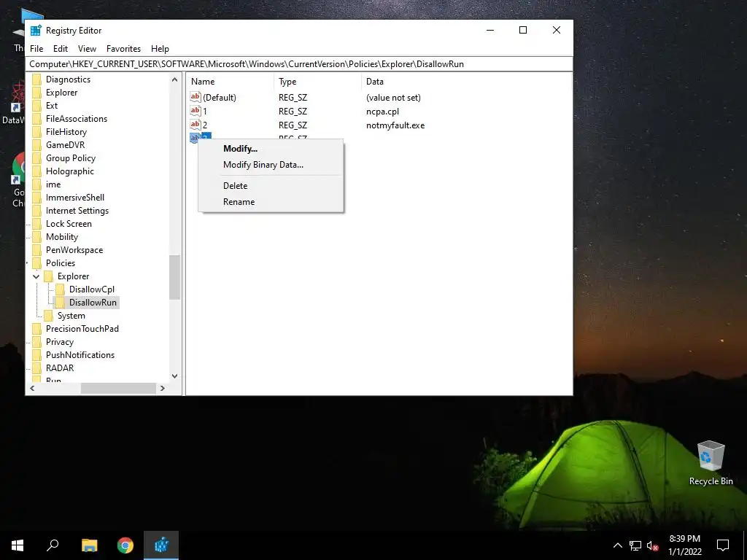Click the network status tray icon
The image size is (747, 560).
[635, 545]
